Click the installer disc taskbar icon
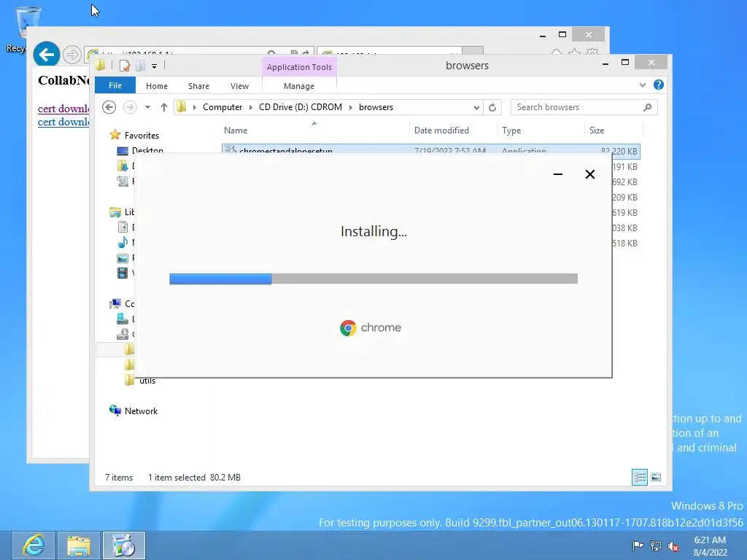 124,545
